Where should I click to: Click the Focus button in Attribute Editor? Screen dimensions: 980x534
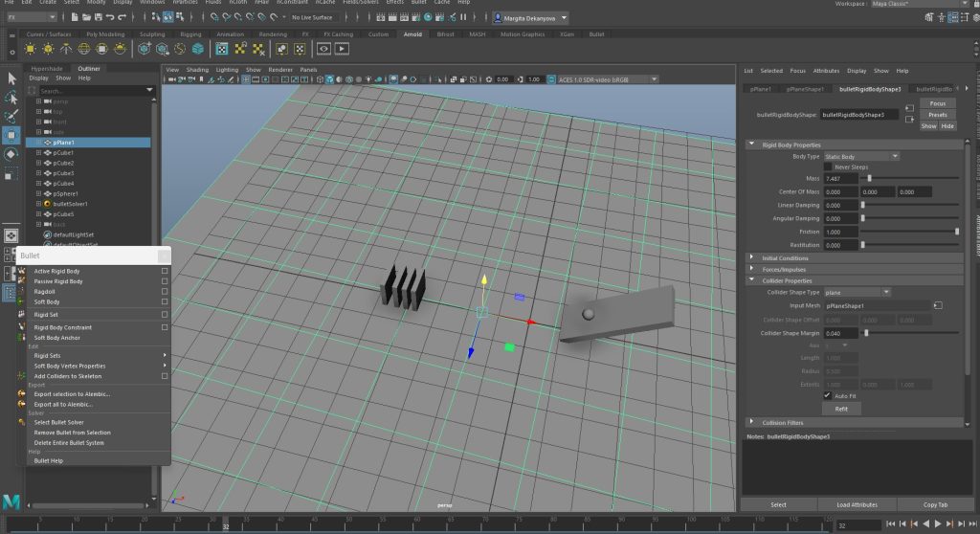(938, 103)
